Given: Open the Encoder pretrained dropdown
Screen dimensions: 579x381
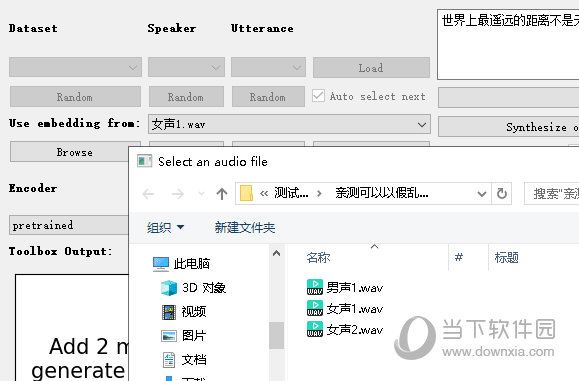Looking at the screenshot, I should click(69, 225).
